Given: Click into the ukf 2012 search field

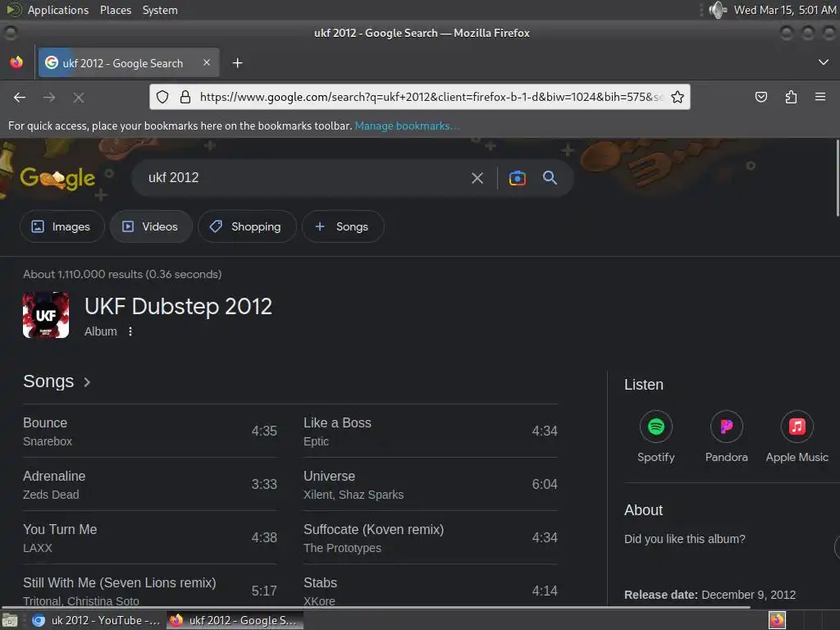Looking at the screenshot, I should click(x=305, y=178).
